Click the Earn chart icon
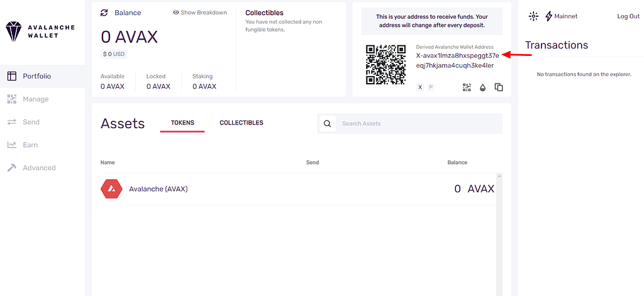This screenshot has height=296, width=644. click(12, 145)
